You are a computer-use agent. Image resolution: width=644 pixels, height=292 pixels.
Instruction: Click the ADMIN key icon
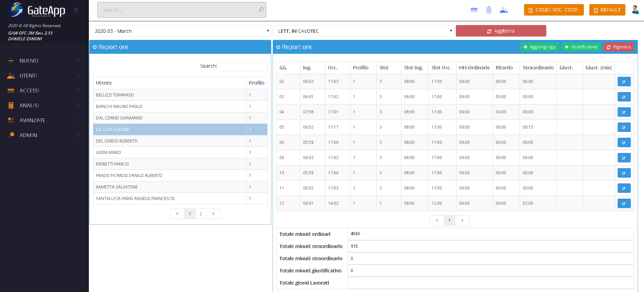[x=11, y=135]
